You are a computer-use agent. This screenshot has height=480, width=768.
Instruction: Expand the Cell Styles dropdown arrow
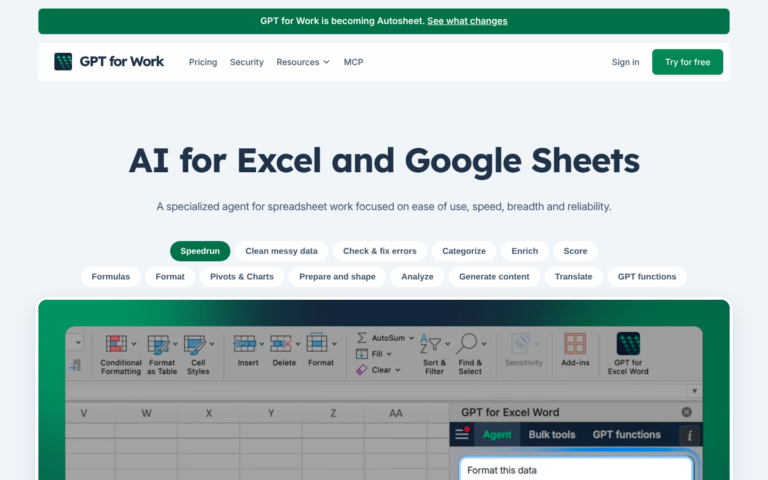[212, 344]
